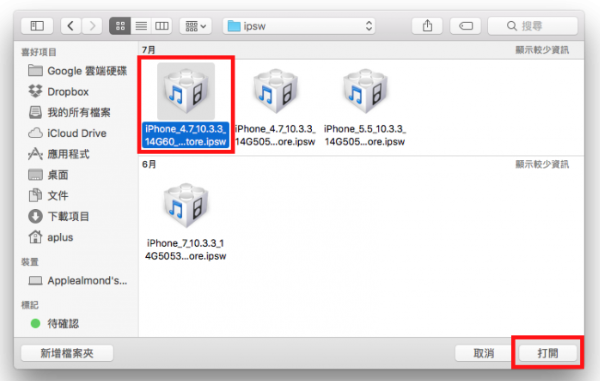600x381 pixels.
Task: Select the 待確認 green tag
Action: [x=55, y=324]
